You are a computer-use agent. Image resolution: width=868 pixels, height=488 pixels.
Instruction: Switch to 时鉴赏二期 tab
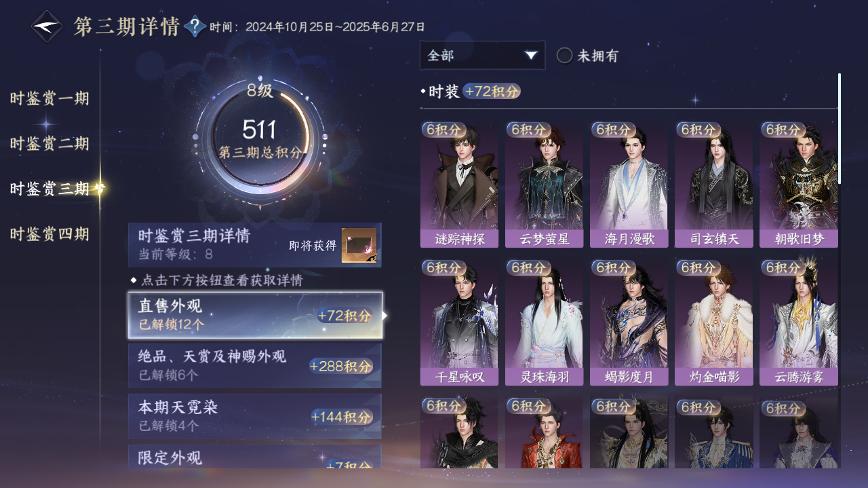click(50, 143)
